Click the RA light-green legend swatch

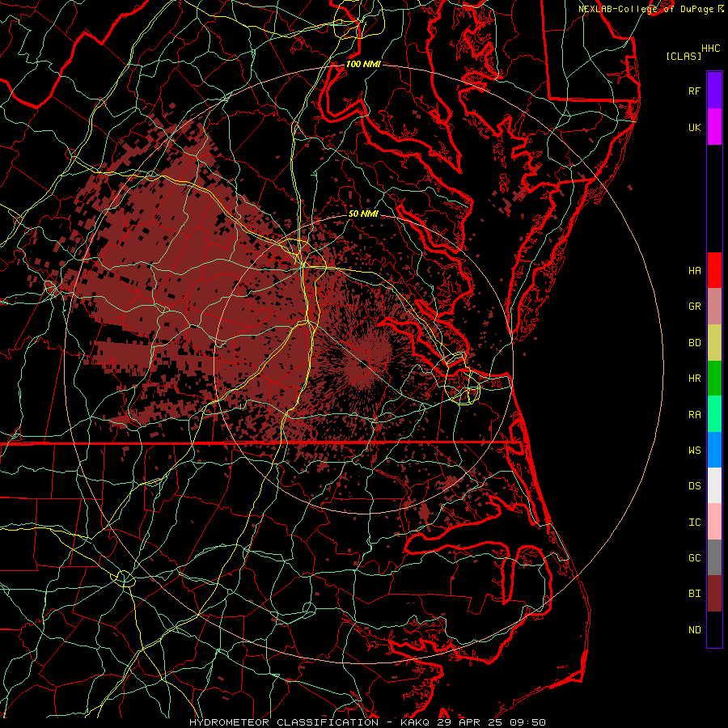coord(714,414)
